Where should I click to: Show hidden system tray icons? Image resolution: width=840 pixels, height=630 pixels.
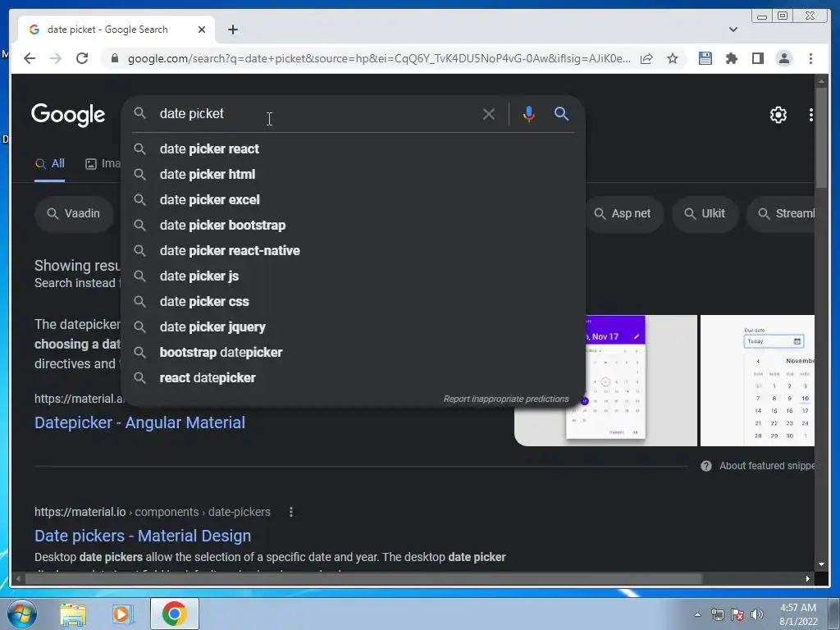pos(697,615)
